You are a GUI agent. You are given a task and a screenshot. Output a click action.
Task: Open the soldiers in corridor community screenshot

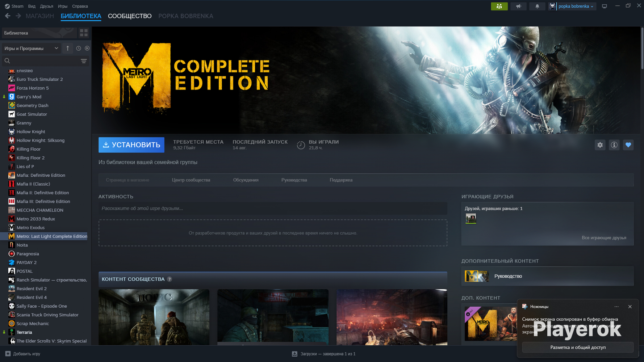154,317
